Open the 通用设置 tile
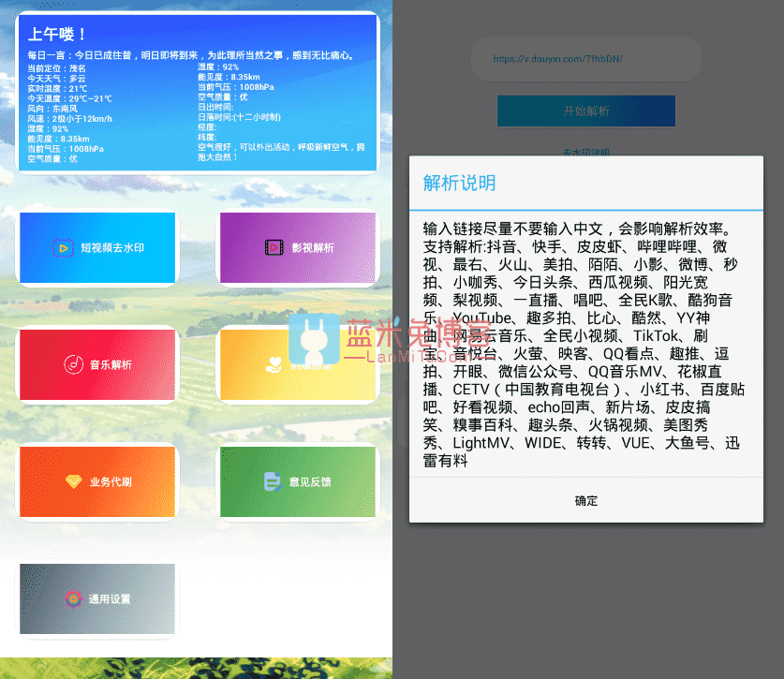This screenshot has width=784, height=679. click(97, 599)
